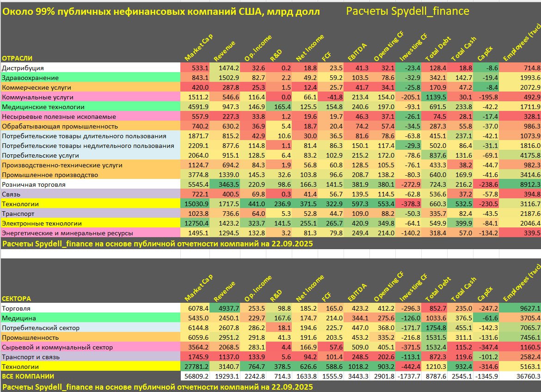541x392 pixels.
Task: Click Медицинские технологии R&D cell 165.4
Action: tap(279, 107)
